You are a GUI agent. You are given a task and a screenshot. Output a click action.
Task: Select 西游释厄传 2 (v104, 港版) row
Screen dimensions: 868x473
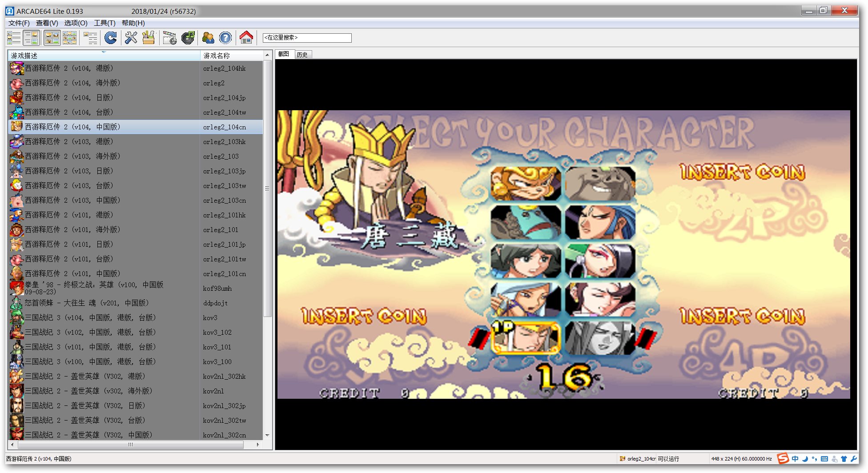pos(136,68)
